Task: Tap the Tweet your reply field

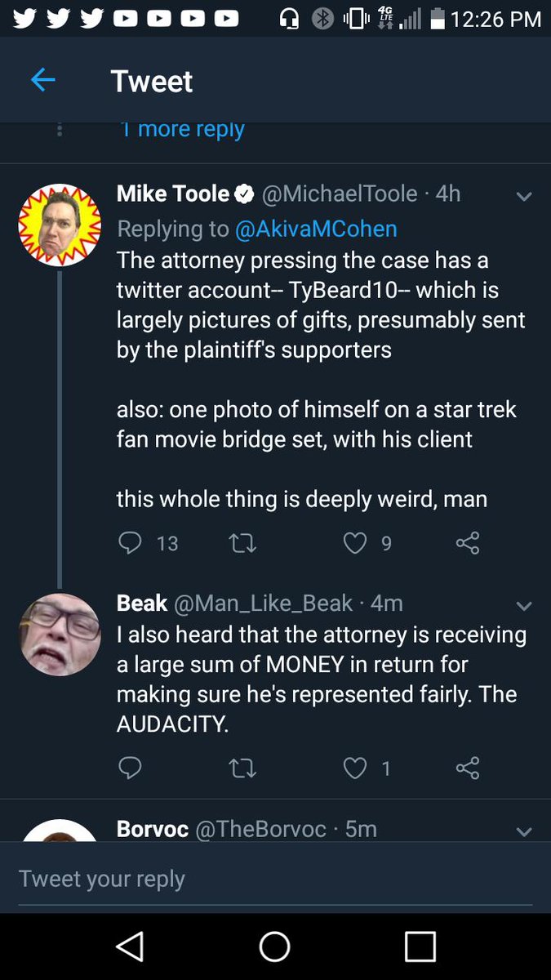Action: pos(275,879)
